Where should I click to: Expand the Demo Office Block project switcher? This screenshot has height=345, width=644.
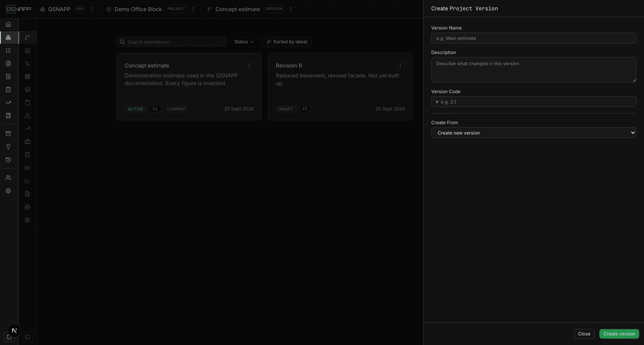pyautogui.click(x=193, y=9)
